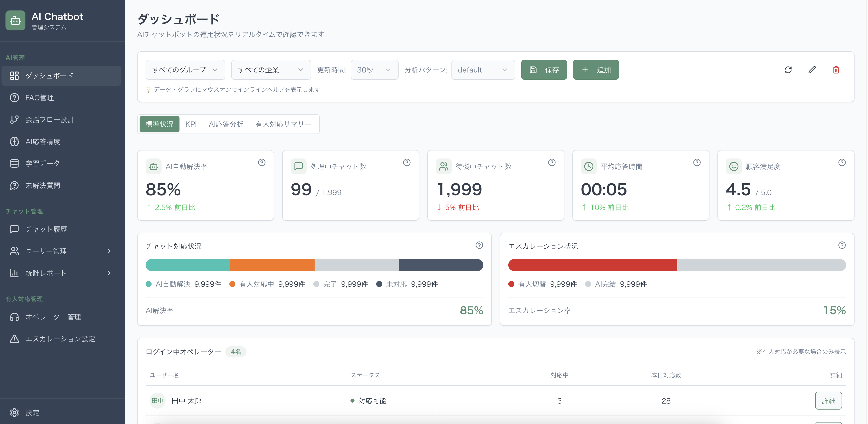Click the pencil edit icon
Image resolution: width=868 pixels, height=424 pixels.
pyautogui.click(x=812, y=70)
